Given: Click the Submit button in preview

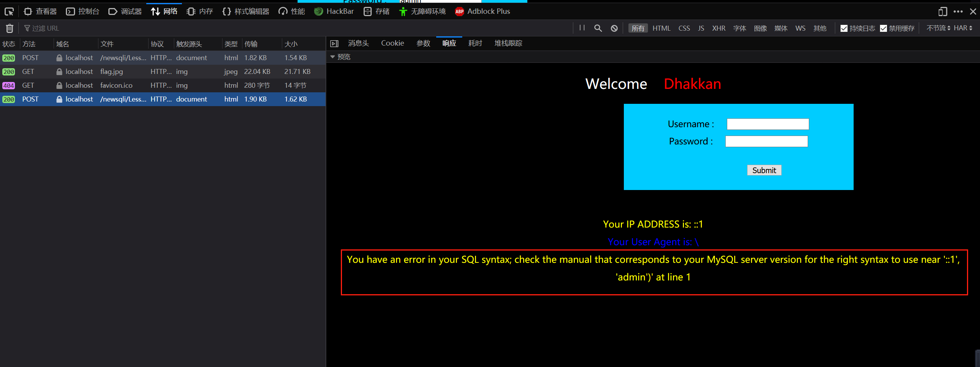Looking at the screenshot, I should click(764, 170).
